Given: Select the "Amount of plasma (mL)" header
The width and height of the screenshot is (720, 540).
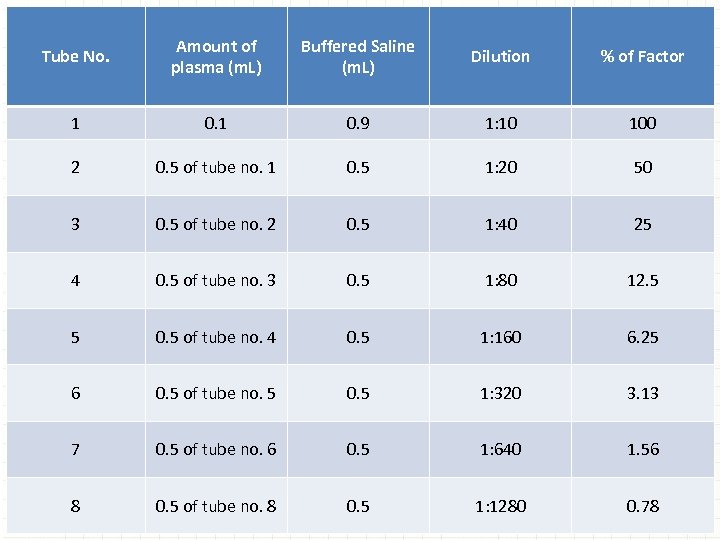Looking at the screenshot, I should click(215, 57).
